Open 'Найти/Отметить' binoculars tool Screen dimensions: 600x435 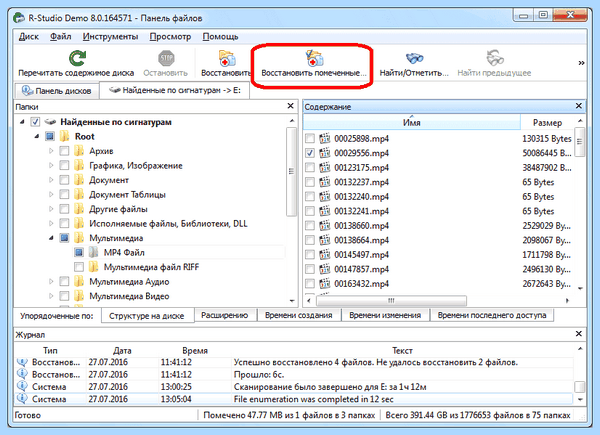tap(414, 58)
